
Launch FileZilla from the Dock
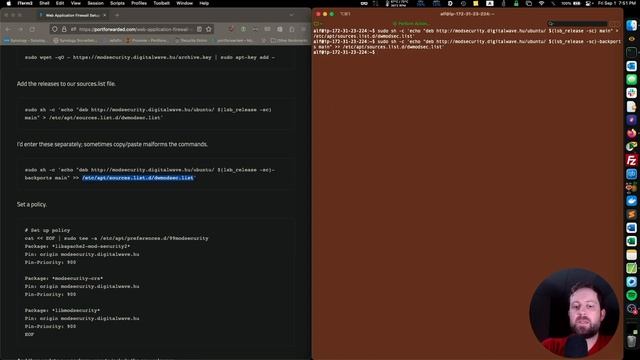631,160
